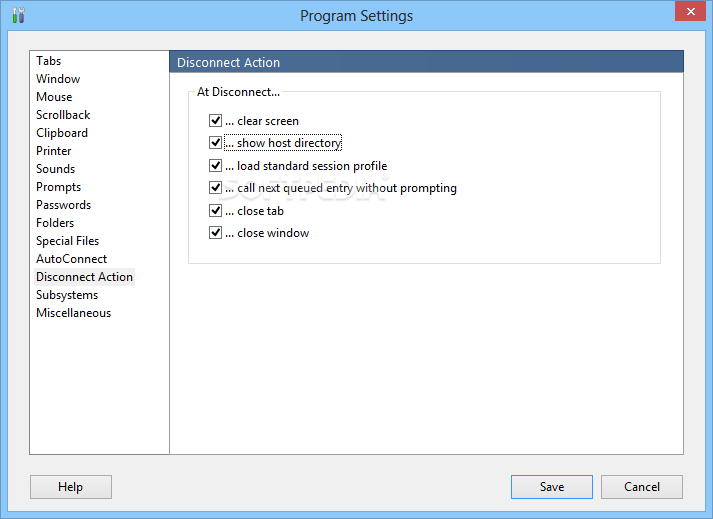This screenshot has height=519, width=713.
Task: Uncheck the clear screen option
Action: (216, 121)
